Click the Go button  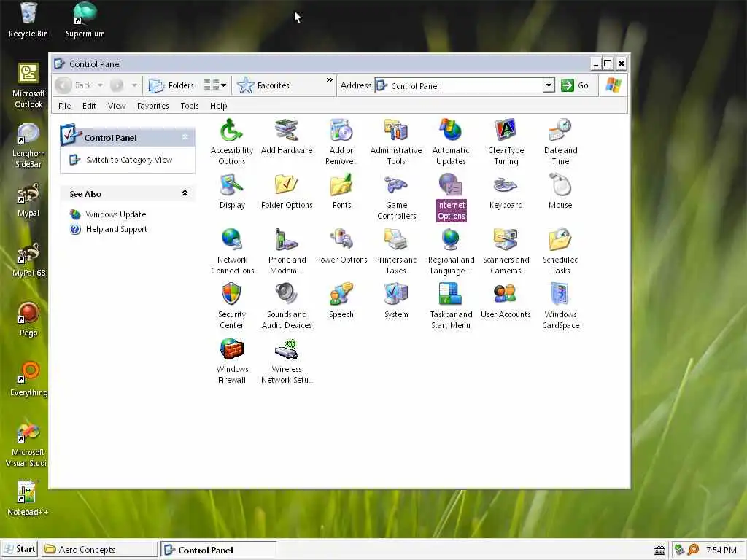pyautogui.click(x=575, y=85)
